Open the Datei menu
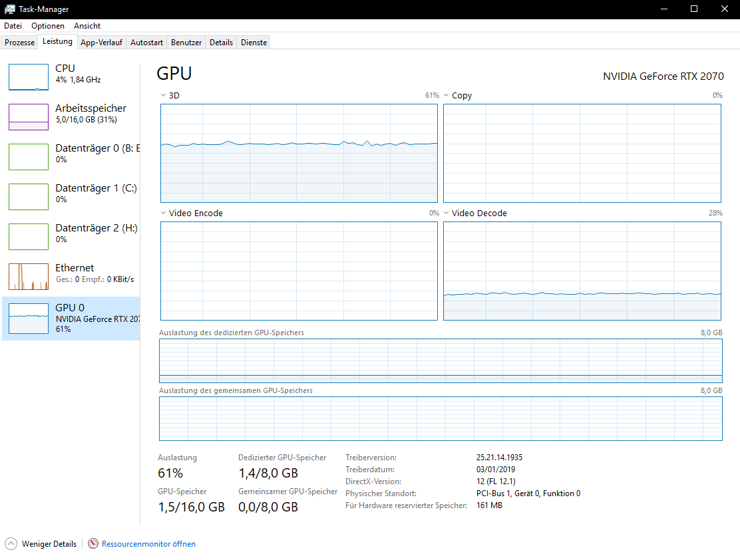This screenshot has height=560, width=740. pos(13,26)
